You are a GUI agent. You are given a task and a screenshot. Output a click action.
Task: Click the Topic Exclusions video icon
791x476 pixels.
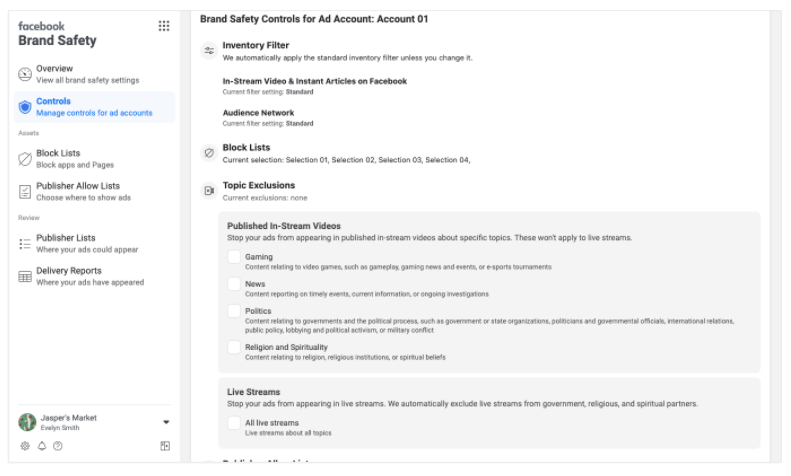pos(209,191)
